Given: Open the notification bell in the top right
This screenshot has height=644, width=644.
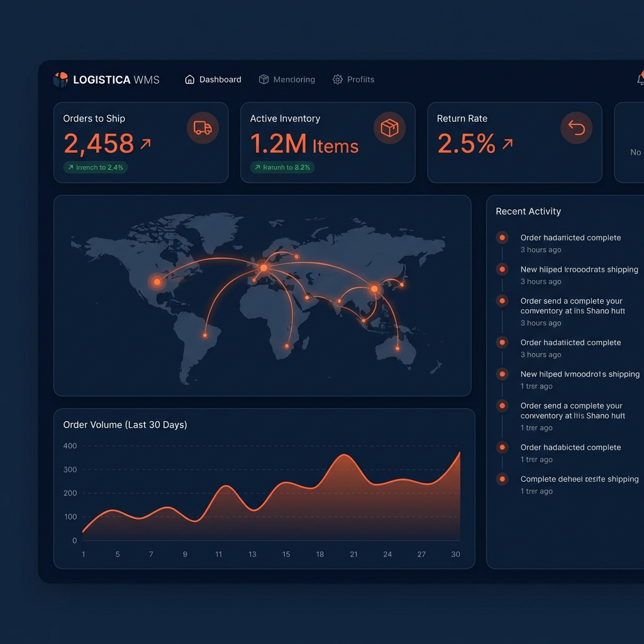Looking at the screenshot, I should [x=640, y=79].
